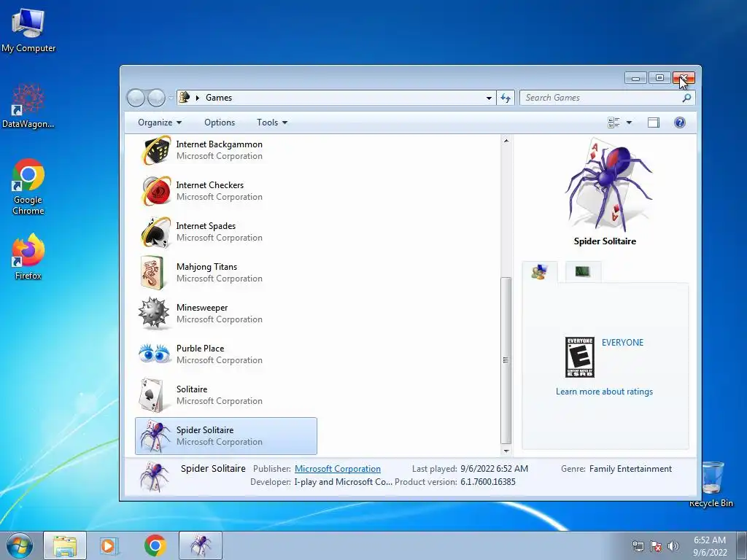747x560 pixels.
Task: Click the Purble Place name text
Action: point(200,348)
